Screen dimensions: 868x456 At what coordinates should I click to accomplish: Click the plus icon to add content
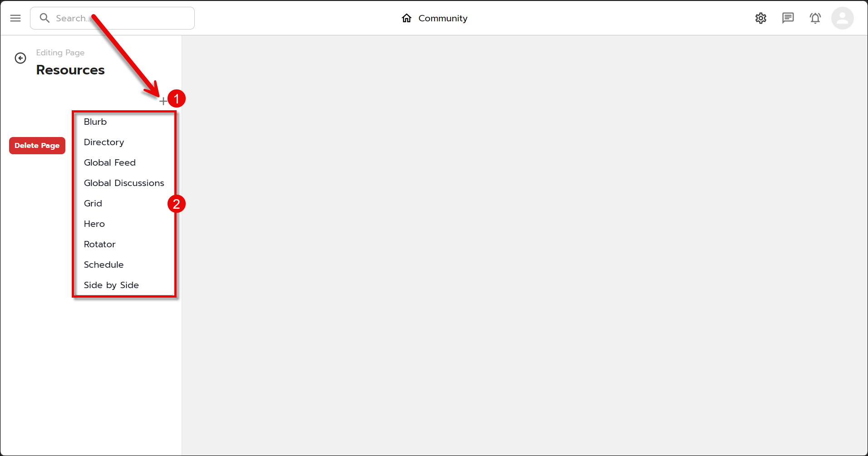pyautogui.click(x=163, y=101)
